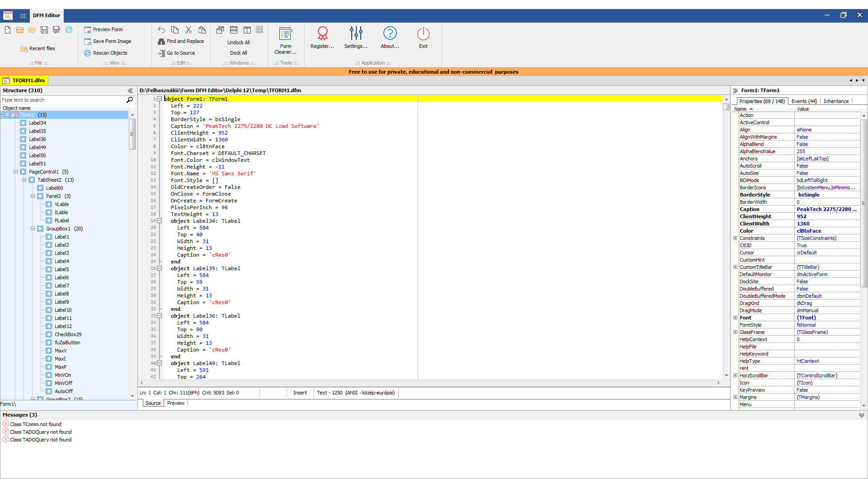Select the Color property clBtnFace value
Image resolution: width=868 pixels, height=488 pixels.
pyautogui.click(x=809, y=231)
